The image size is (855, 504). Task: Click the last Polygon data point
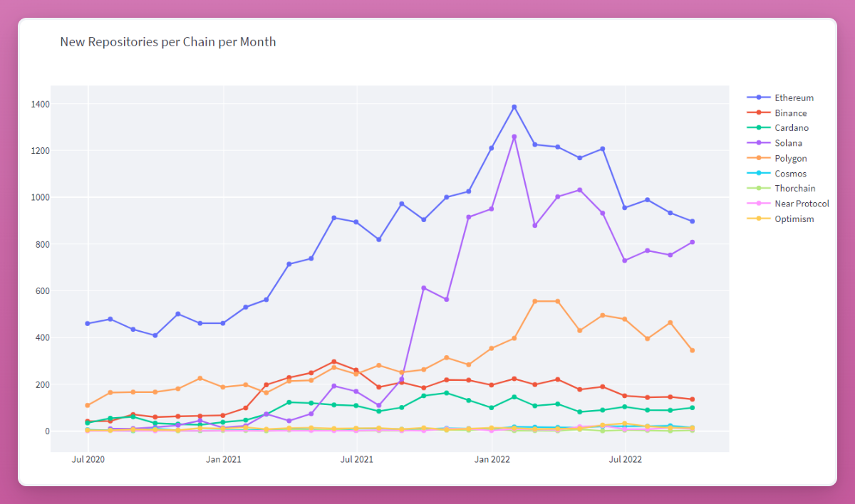[692, 350]
